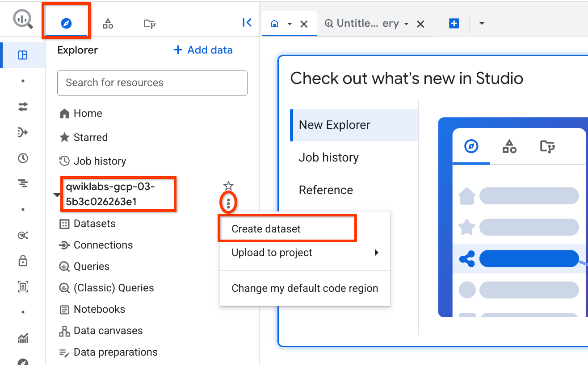
Task: Open the Explorer compass panel icon
Action: point(66,22)
